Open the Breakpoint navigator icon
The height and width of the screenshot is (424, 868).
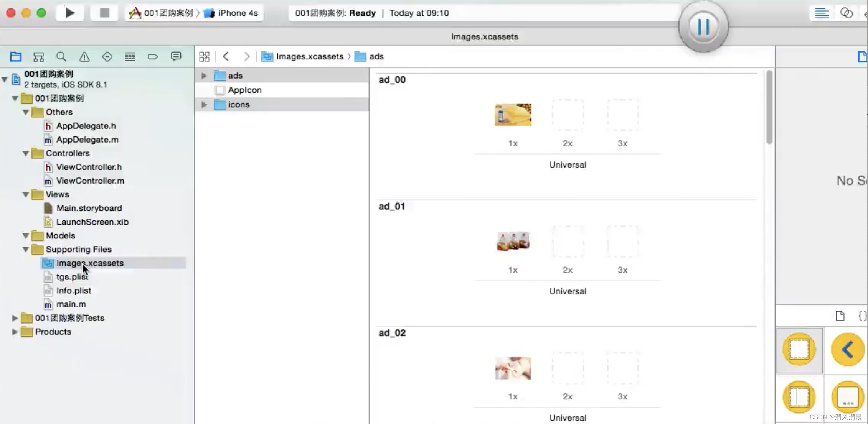coord(153,57)
